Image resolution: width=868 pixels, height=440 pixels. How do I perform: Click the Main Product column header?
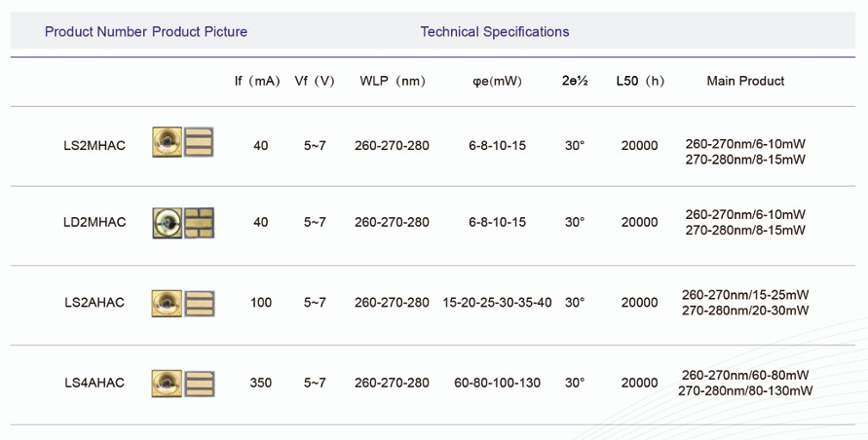[745, 81]
